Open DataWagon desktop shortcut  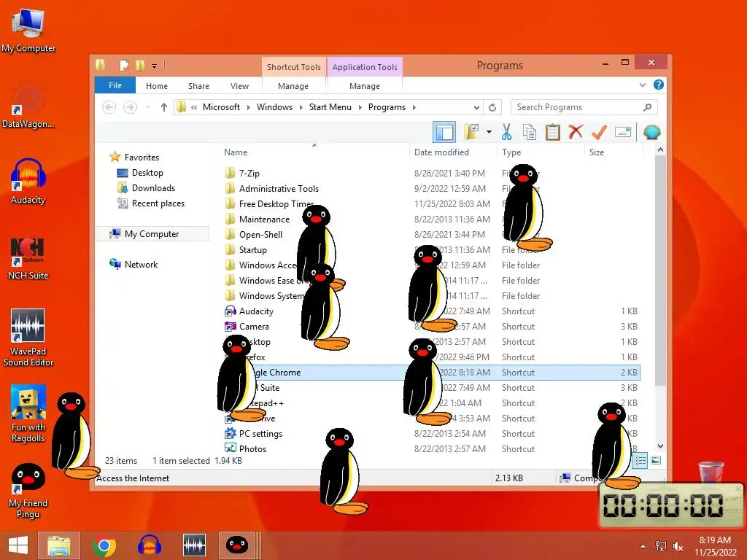[28, 106]
